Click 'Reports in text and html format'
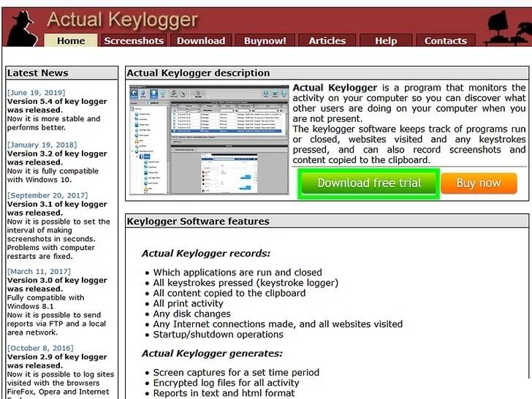This screenshot has width=532, height=399. point(224,393)
